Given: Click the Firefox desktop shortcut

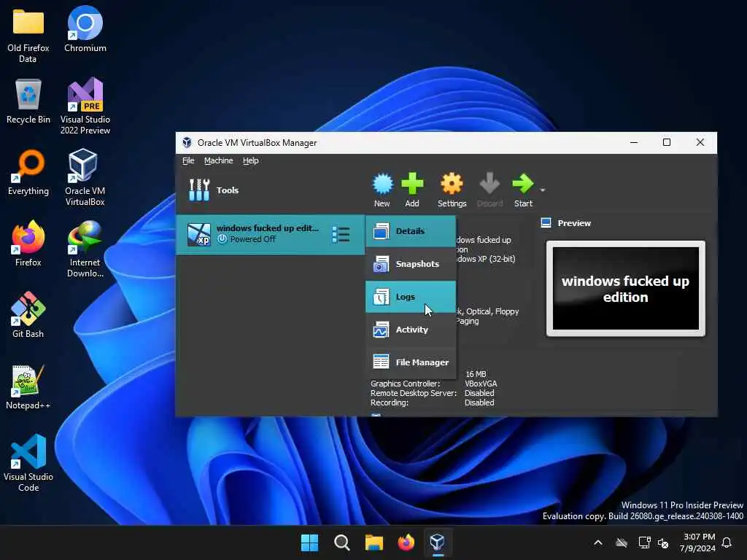Looking at the screenshot, I should click(x=28, y=244).
